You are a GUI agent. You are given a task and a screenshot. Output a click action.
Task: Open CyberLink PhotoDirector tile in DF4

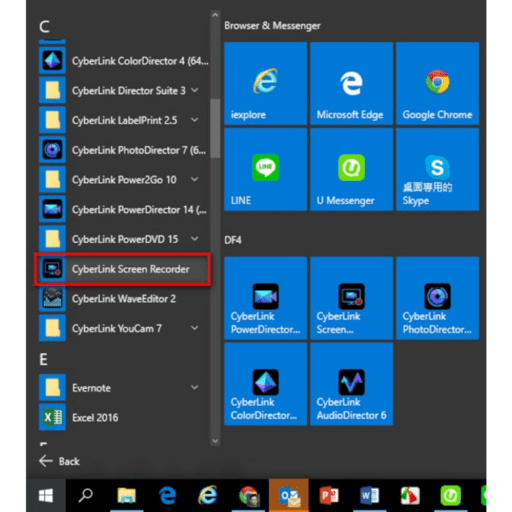coord(437,298)
